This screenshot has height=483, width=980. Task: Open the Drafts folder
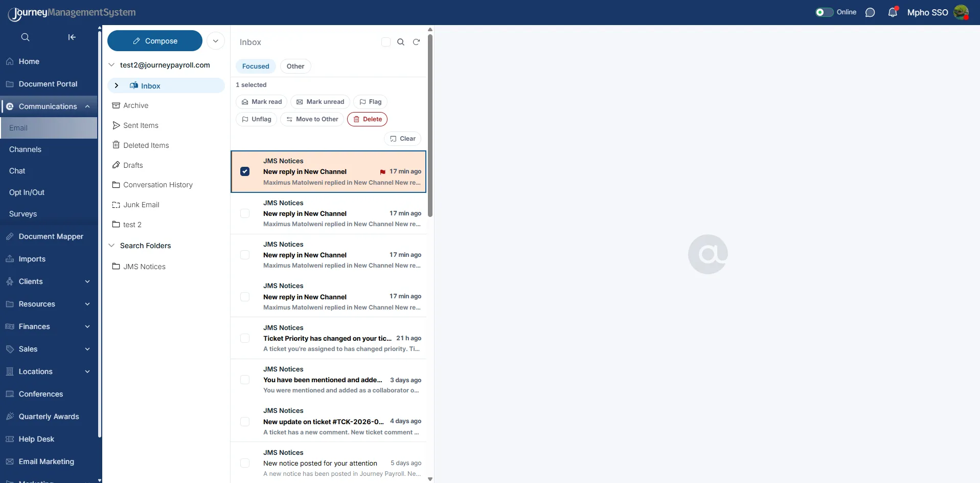click(x=128, y=165)
